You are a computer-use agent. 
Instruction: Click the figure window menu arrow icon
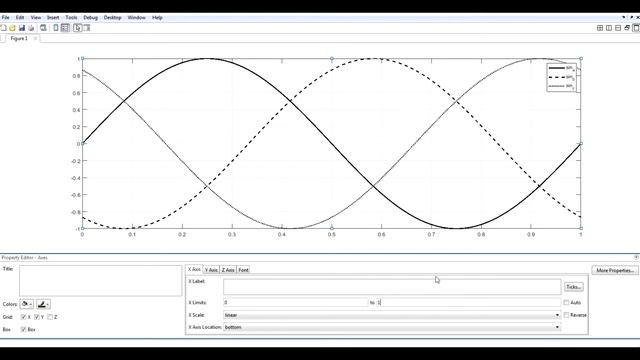(624, 18)
